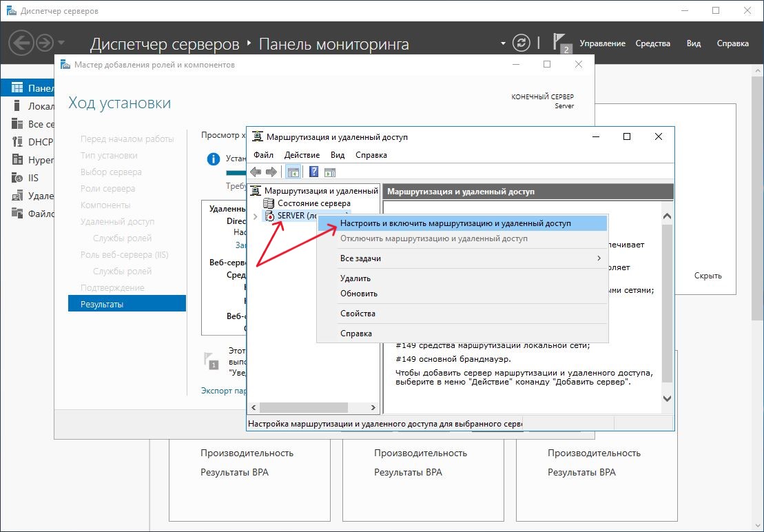Click the show/hide console tree toolbar icon
764x532 pixels.
(x=293, y=172)
